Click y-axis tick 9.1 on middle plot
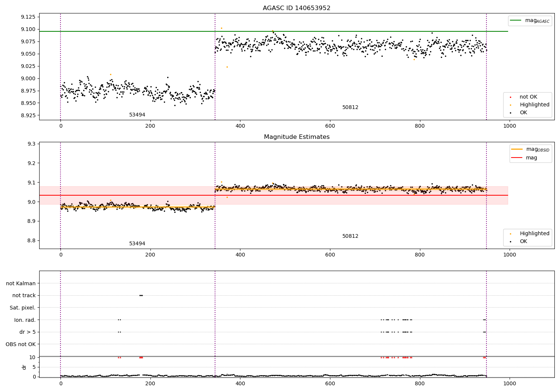560x392 pixels. point(32,183)
